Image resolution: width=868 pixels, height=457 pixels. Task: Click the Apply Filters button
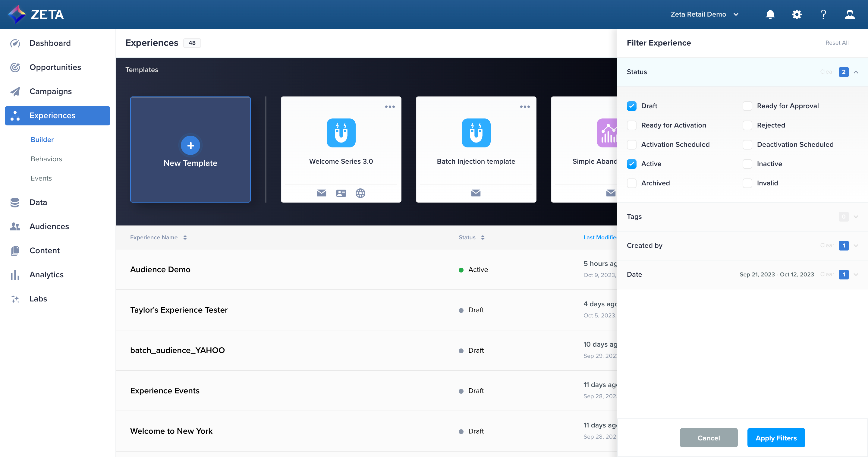point(776,438)
